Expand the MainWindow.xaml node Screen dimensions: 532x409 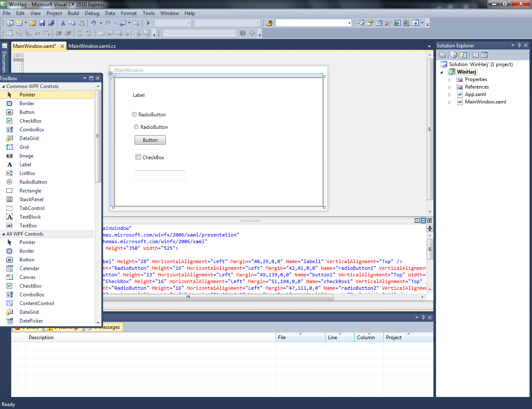(449, 102)
